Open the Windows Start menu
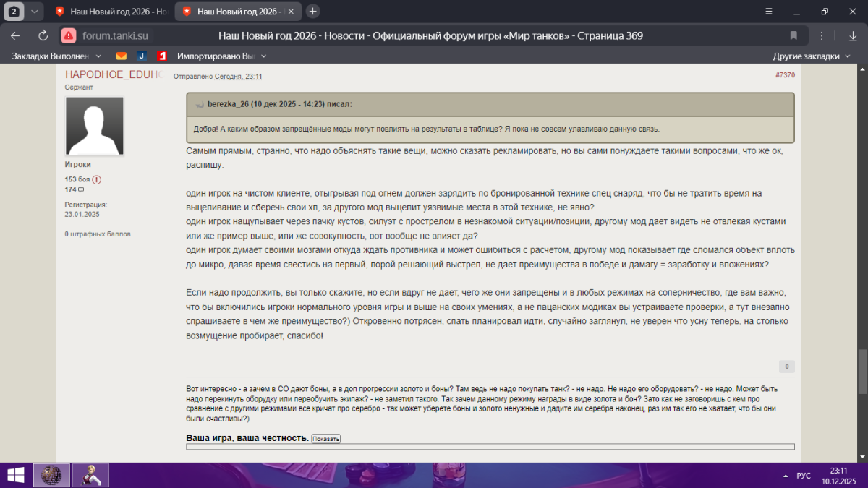The image size is (868, 488). [15, 475]
